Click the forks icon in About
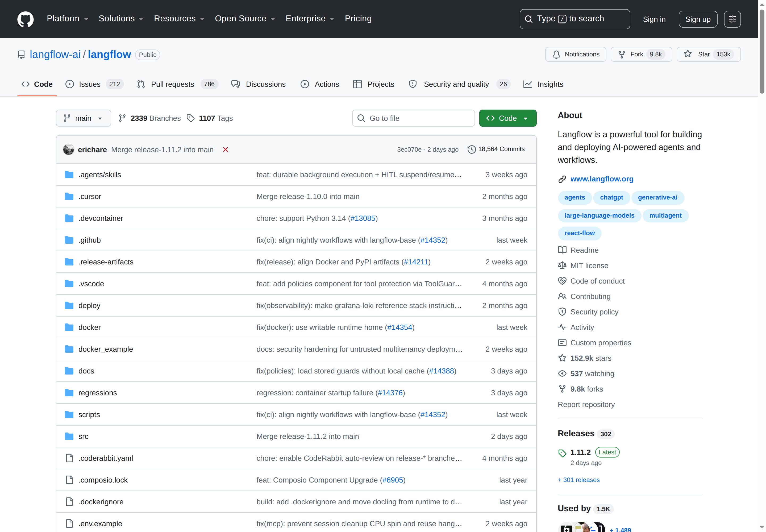 (562, 389)
